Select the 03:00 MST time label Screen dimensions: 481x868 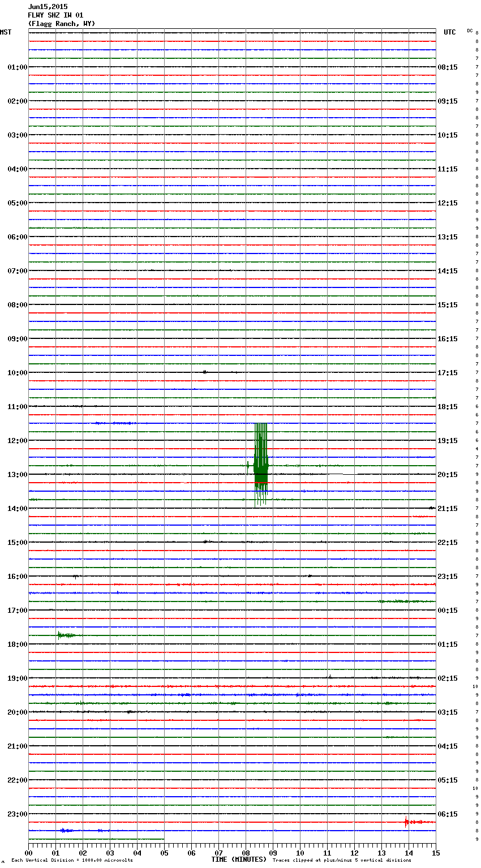click(17, 135)
